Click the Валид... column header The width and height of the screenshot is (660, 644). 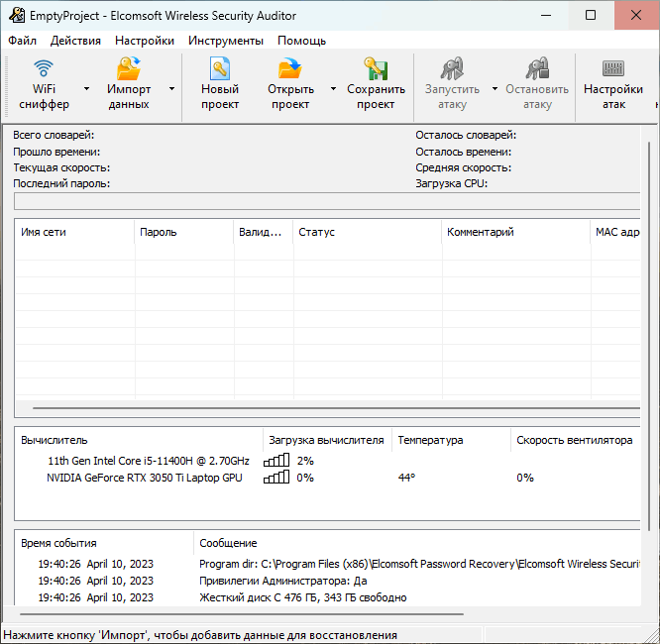point(263,232)
